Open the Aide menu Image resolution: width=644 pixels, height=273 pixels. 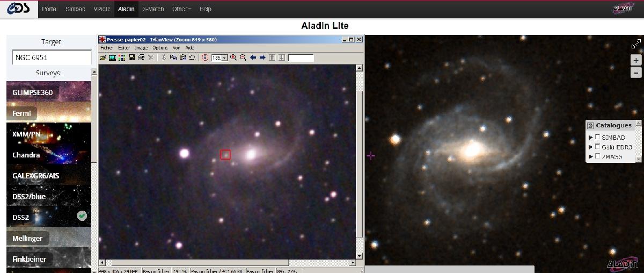[189, 48]
